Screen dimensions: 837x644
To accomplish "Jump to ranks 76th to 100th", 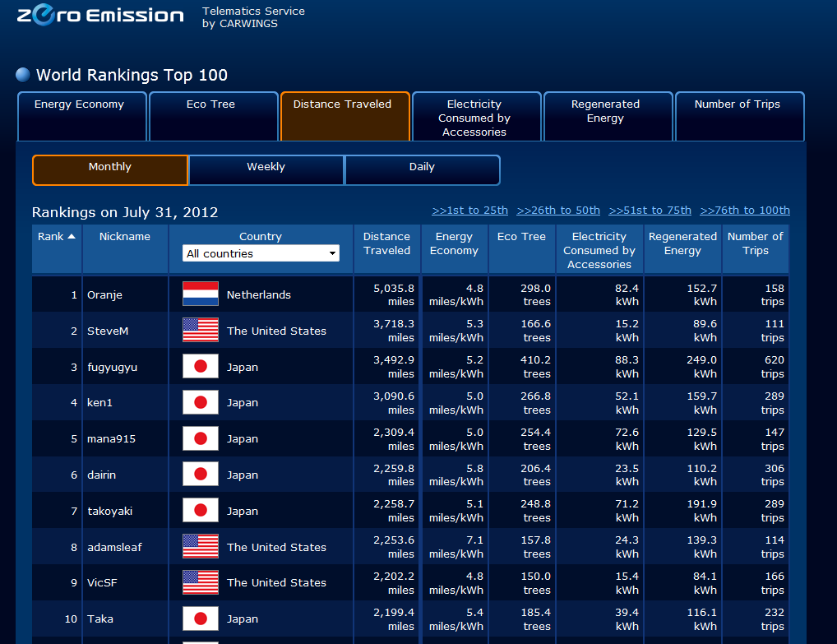I will point(744,210).
